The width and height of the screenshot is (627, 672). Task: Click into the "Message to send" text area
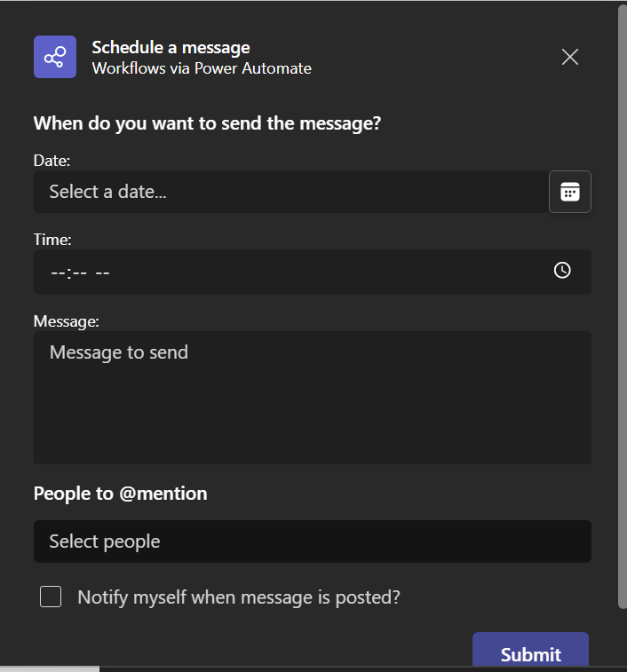(x=312, y=397)
